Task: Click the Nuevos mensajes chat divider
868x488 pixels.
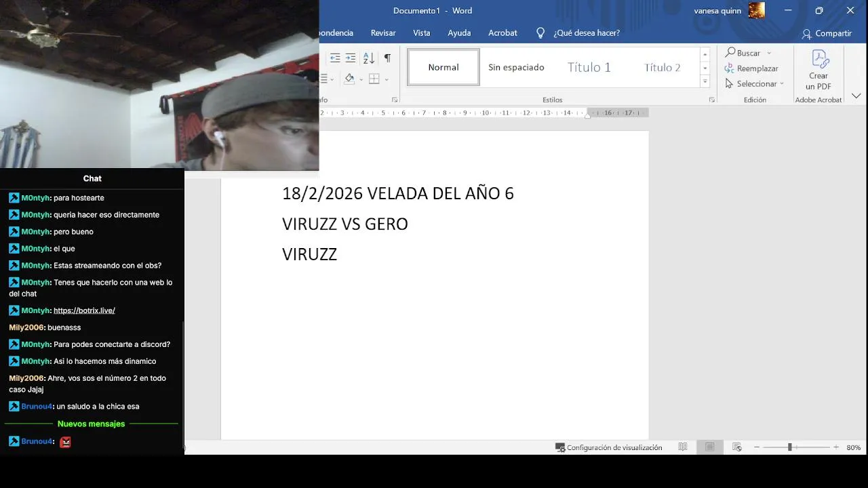Action: (92, 424)
